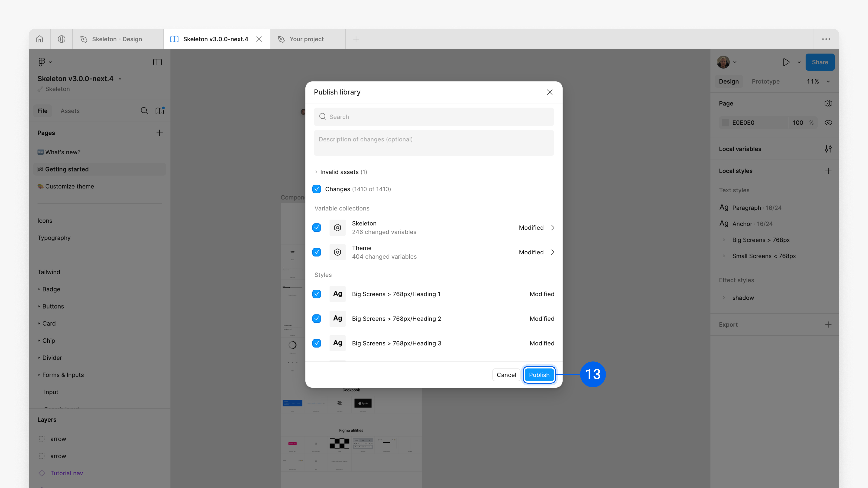
Task: Open the Community browser globe icon
Action: point(61,39)
